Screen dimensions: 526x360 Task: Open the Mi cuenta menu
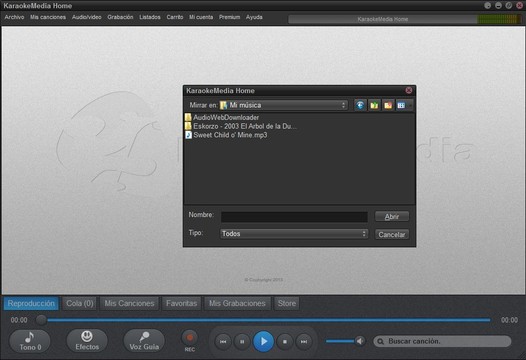point(201,17)
